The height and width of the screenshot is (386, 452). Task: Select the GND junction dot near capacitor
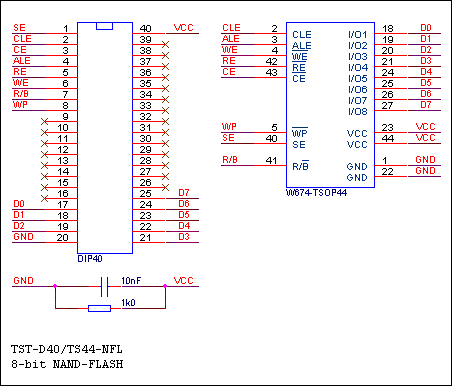click(55, 286)
